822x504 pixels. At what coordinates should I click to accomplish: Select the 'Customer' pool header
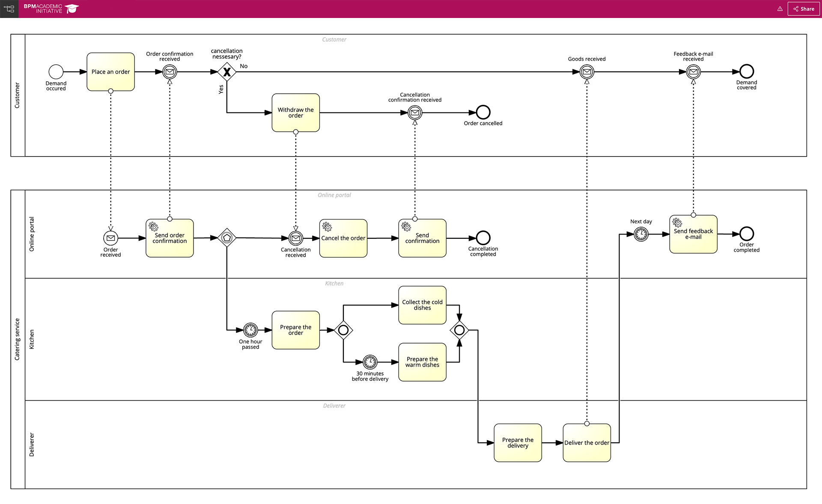click(x=18, y=94)
